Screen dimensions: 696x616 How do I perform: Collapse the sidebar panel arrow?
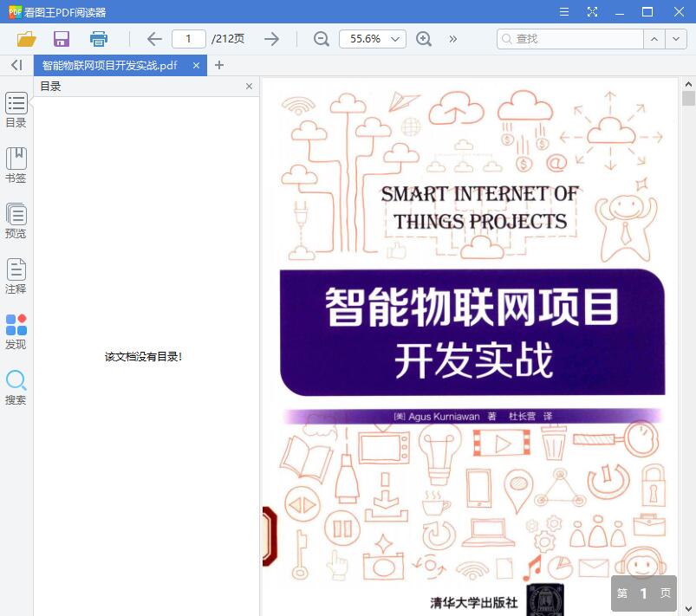click(16, 65)
